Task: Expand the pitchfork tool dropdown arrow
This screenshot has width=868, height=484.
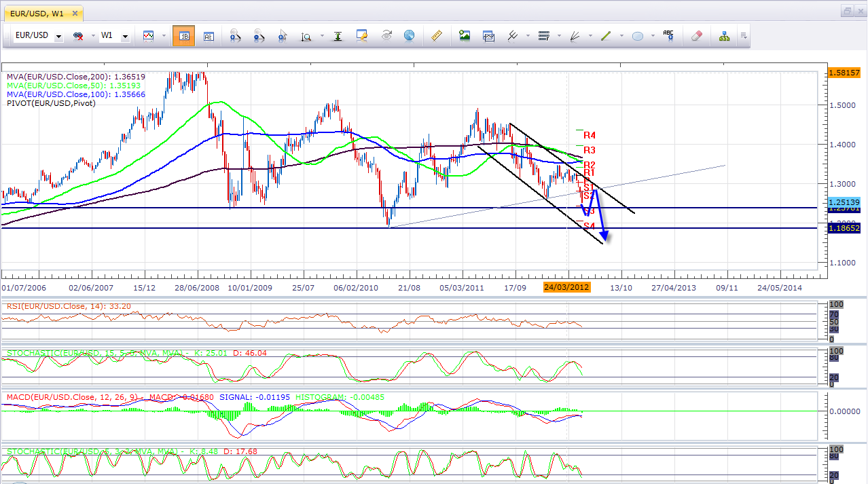Action: coord(526,36)
